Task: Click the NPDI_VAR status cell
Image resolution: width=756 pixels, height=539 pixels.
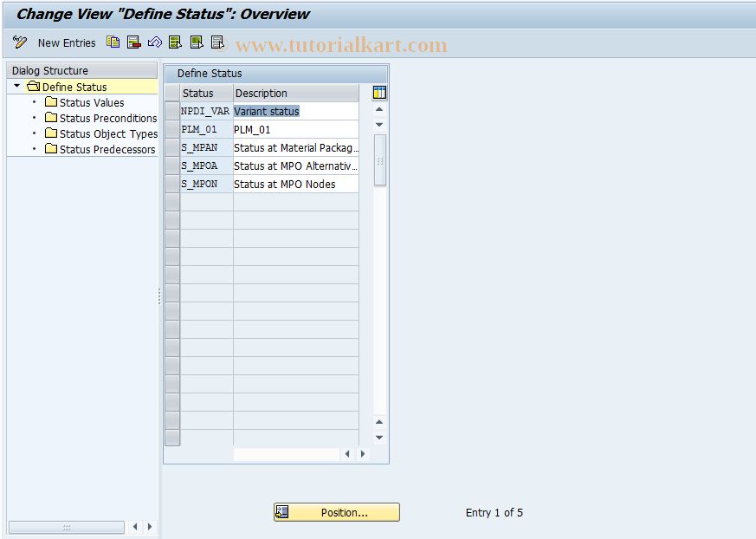Action: [x=206, y=111]
